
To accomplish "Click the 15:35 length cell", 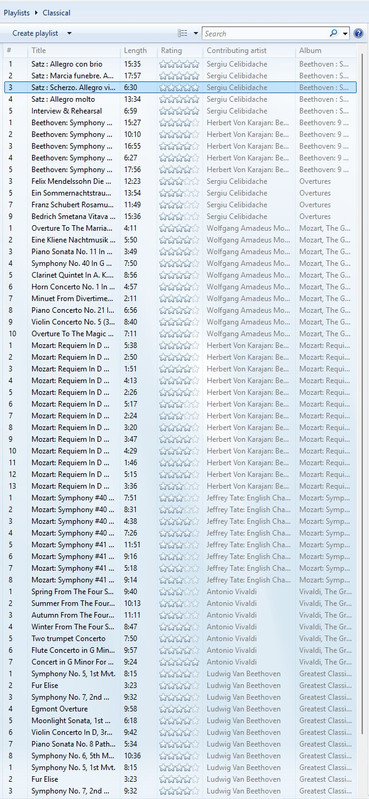I will pos(133,64).
